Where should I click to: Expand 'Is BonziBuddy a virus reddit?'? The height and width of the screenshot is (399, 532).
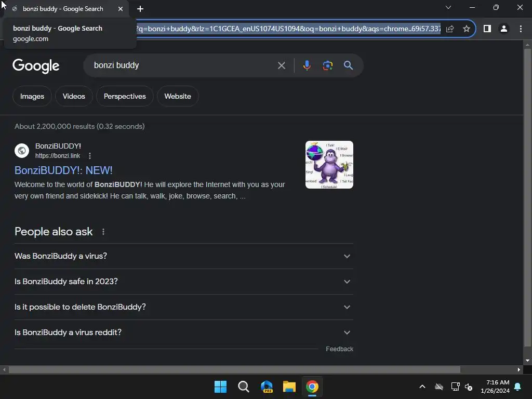pos(184,332)
